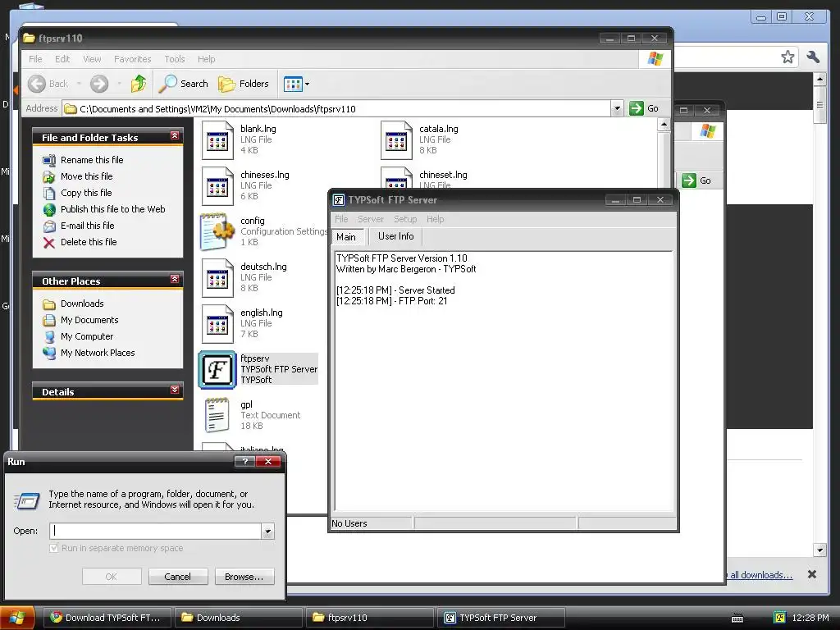Open Server menu in TYPSoft FTP Server
Screen dimensions: 840x630
371,219
